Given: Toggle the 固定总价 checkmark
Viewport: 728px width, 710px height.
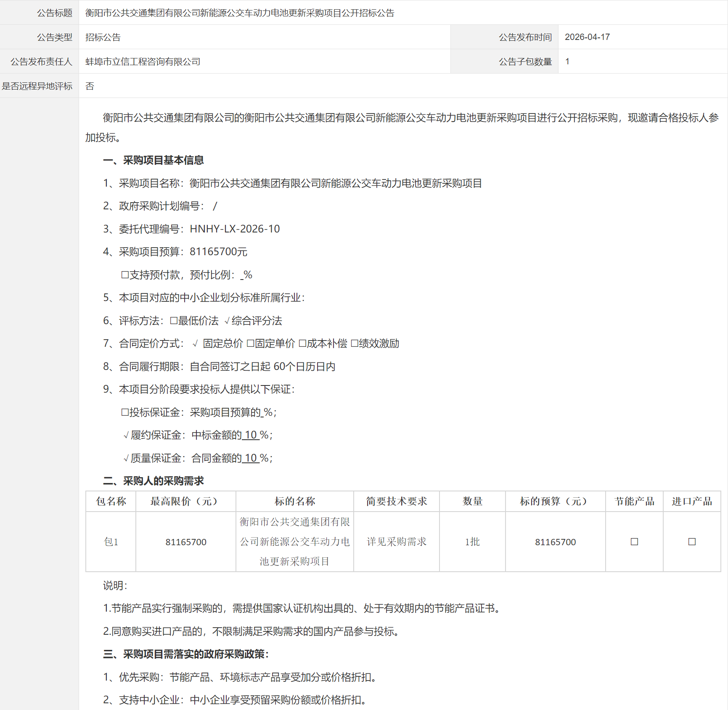Looking at the screenshot, I should (195, 344).
